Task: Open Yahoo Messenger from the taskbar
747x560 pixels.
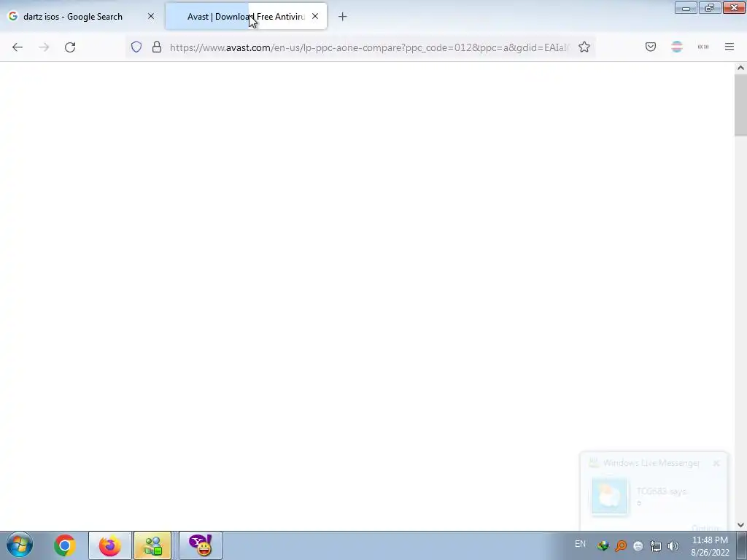Action: point(201,545)
